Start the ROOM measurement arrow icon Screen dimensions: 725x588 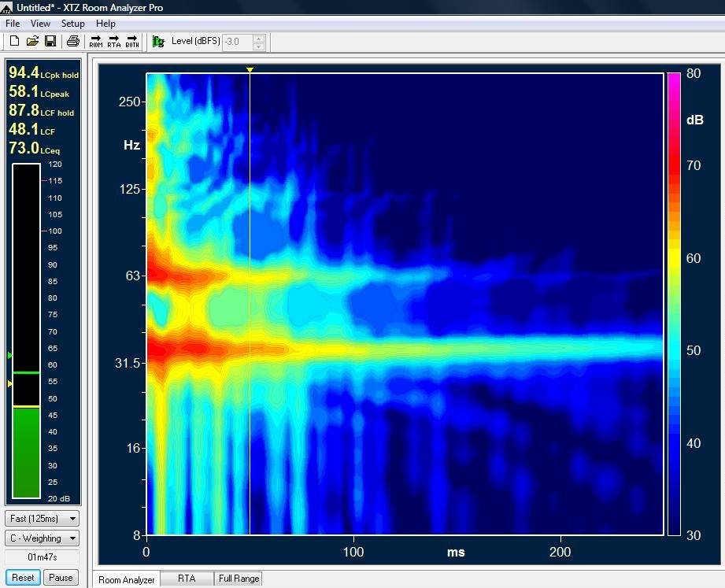tap(96, 42)
